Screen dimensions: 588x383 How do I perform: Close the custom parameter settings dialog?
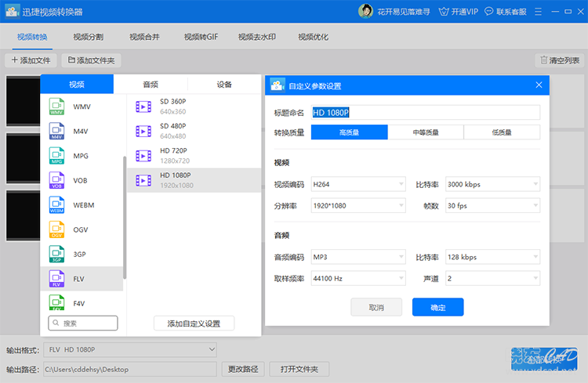click(x=539, y=85)
